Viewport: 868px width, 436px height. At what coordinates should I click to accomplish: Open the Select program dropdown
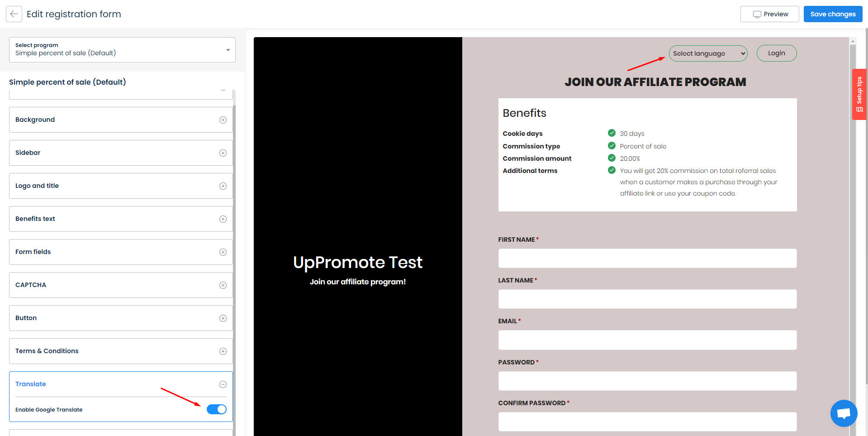[x=122, y=50]
